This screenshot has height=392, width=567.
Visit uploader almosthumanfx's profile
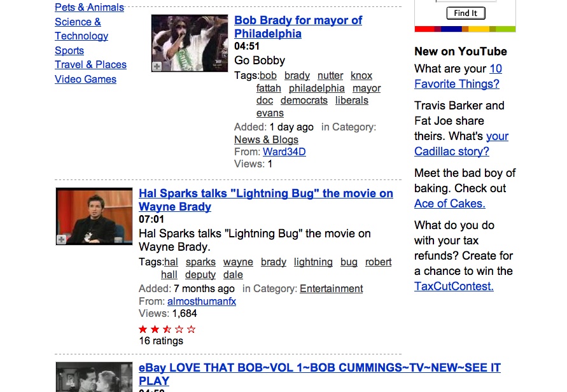(201, 301)
